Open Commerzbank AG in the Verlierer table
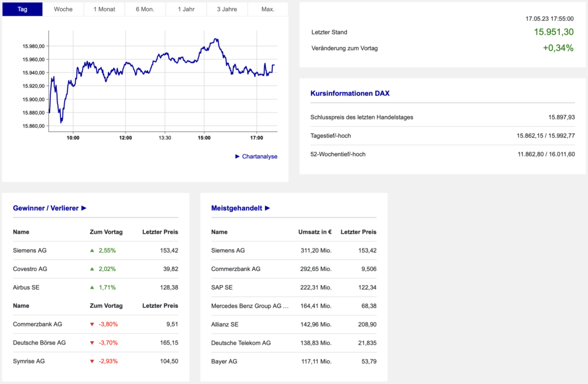The image size is (588, 384). pos(38,325)
